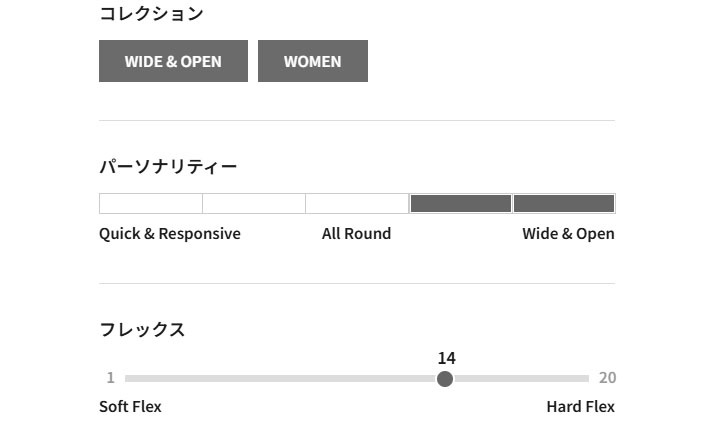The width and height of the screenshot is (710, 446).
Task: Select the leftmost empty personality segment
Action: coord(151,204)
